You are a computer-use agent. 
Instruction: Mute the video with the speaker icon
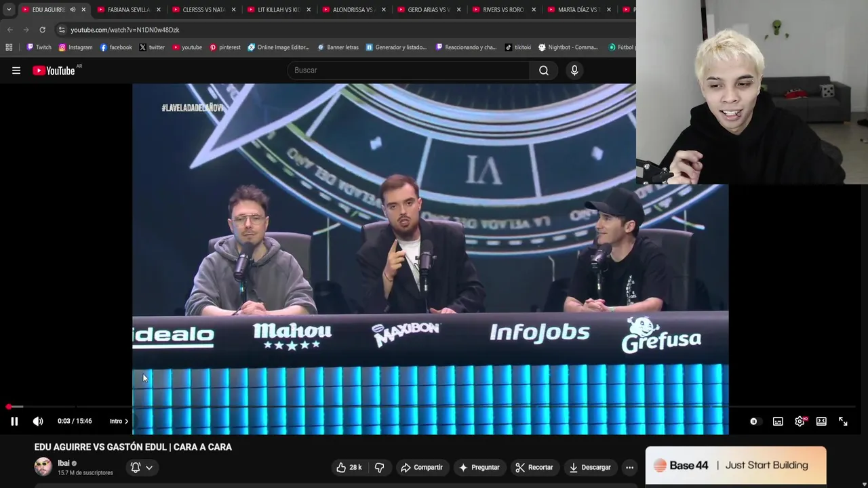[x=38, y=421]
